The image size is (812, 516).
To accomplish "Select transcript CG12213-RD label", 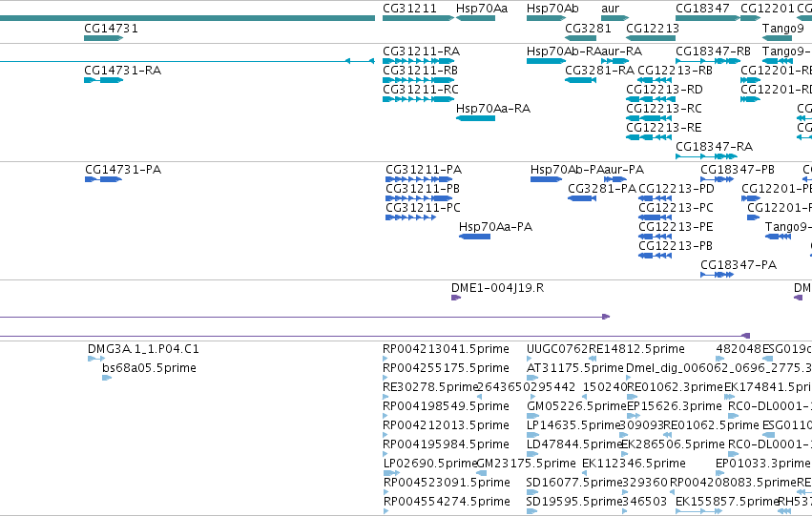I will point(664,89).
